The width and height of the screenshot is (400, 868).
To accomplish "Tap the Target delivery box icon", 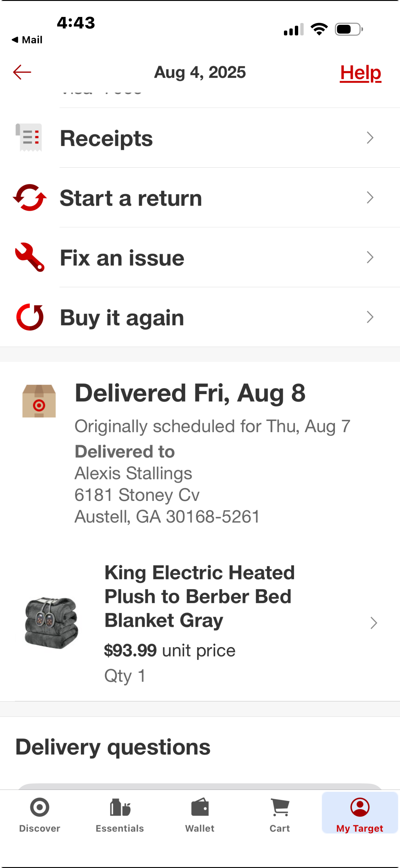I will [x=39, y=401].
